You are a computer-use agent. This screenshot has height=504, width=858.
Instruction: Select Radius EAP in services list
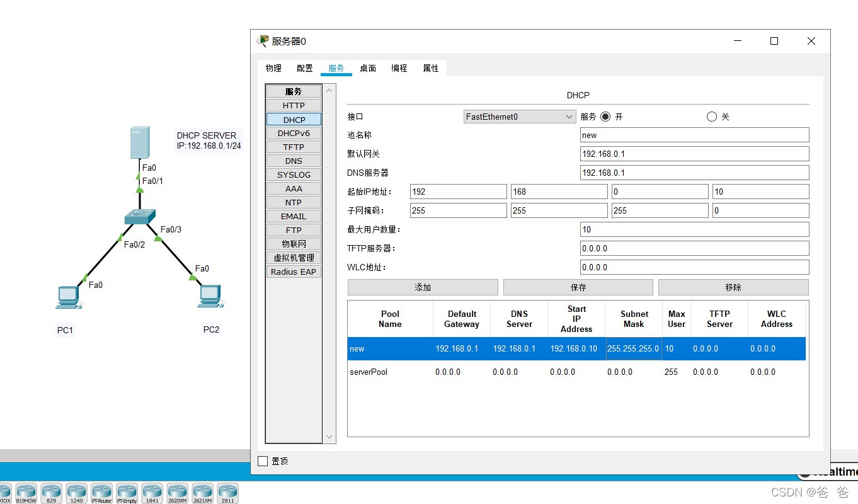[x=294, y=272]
